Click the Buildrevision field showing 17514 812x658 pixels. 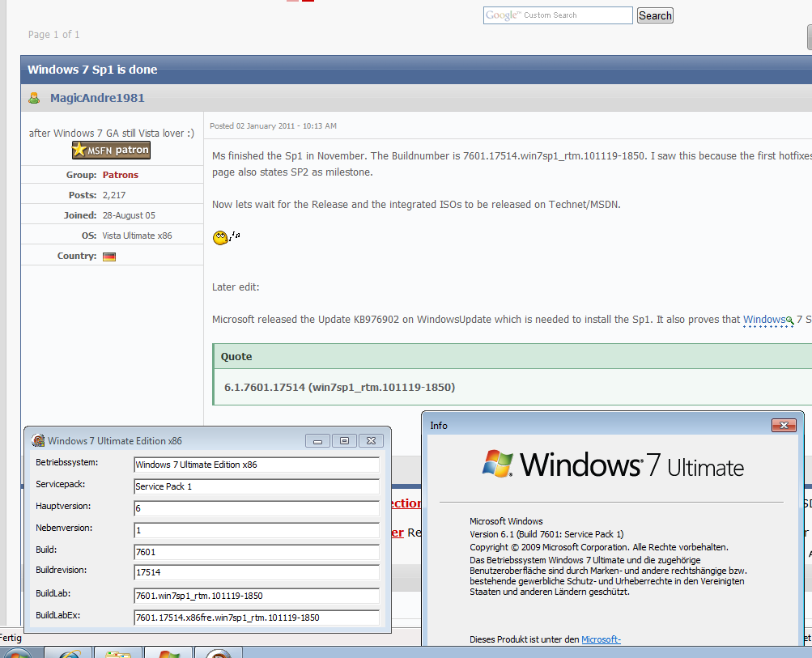[x=257, y=572]
